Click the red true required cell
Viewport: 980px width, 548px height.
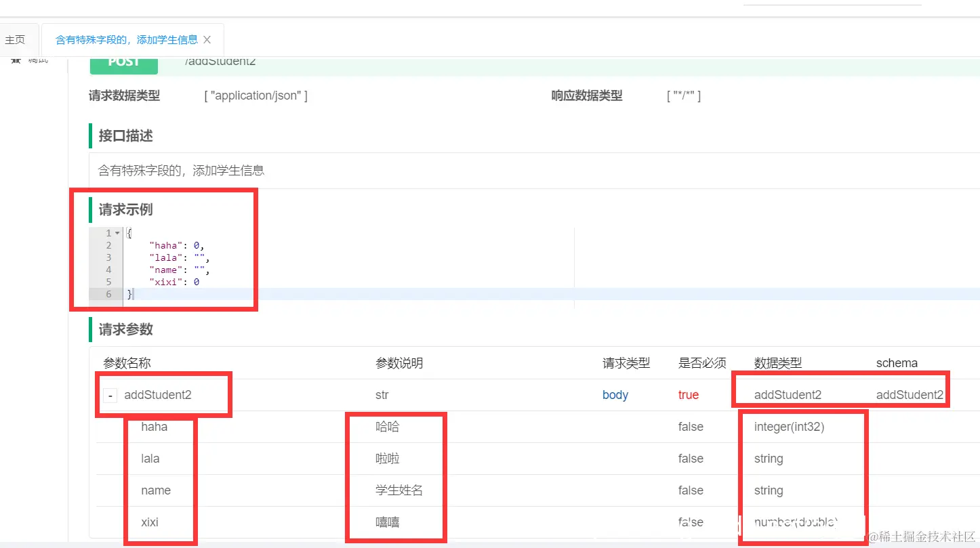pos(689,395)
